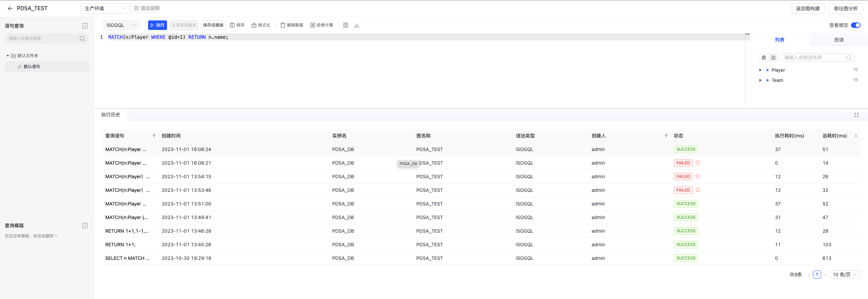868x299 pixels.
Task: Open the settings sliders toolbar icon
Action: pyautogui.click(x=346, y=25)
